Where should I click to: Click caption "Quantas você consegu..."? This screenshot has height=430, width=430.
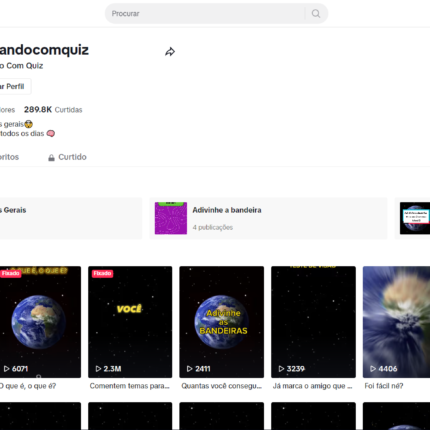point(222,386)
